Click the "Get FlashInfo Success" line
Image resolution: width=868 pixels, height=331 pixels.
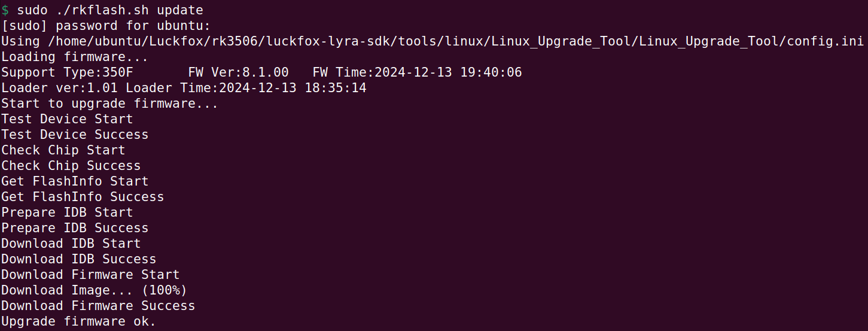click(x=83, y=197)
